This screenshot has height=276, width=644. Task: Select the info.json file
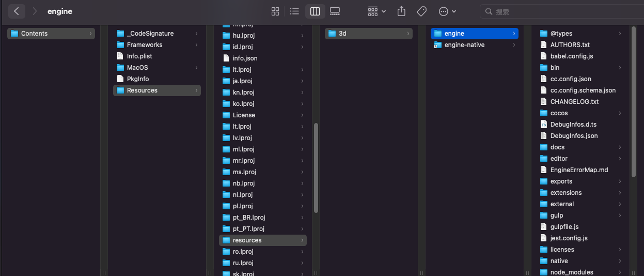263,58
